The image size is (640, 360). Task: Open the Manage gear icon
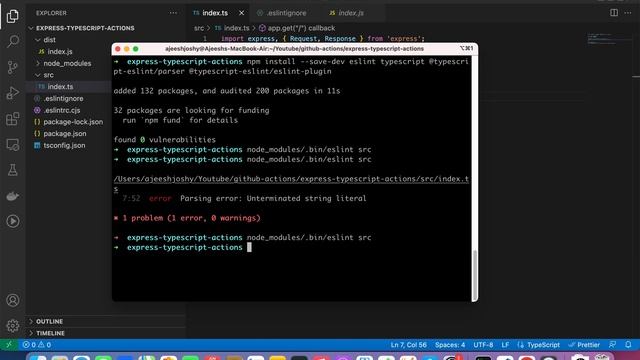pos(13,326)
